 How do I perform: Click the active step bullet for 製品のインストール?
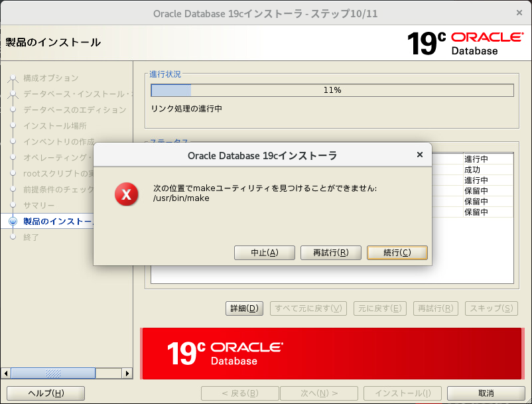[x=13, y=222]
